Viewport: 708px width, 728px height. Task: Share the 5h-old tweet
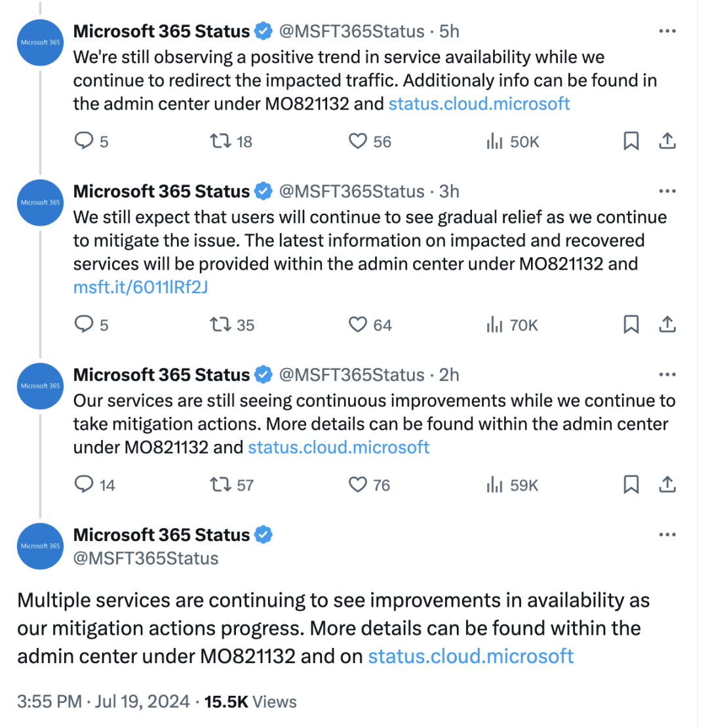coord(667,140)
